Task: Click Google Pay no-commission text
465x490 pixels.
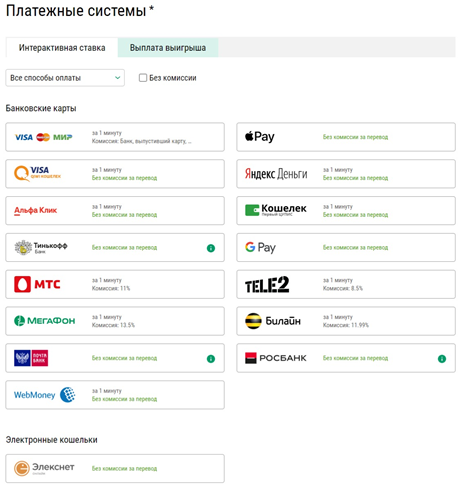Action: coord(355,248)
